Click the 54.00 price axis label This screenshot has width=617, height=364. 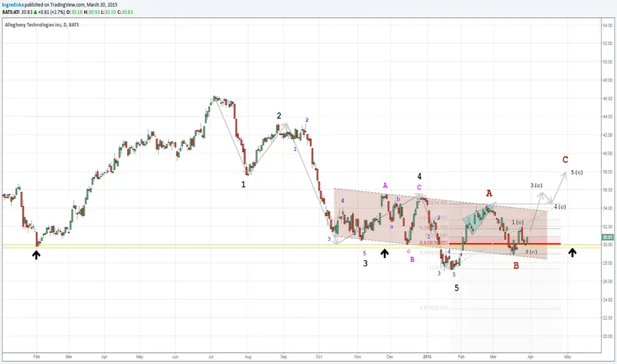click(608, 25)
